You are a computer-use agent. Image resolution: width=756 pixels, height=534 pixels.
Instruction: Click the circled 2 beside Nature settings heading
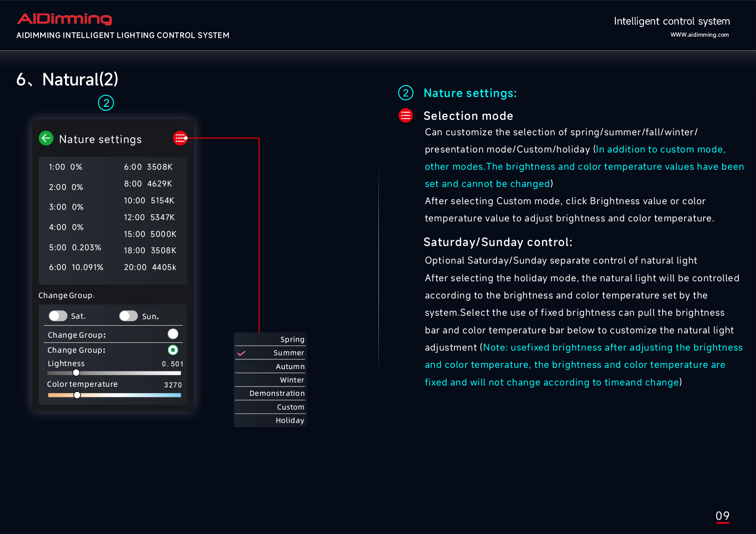[x=406, y=93]
